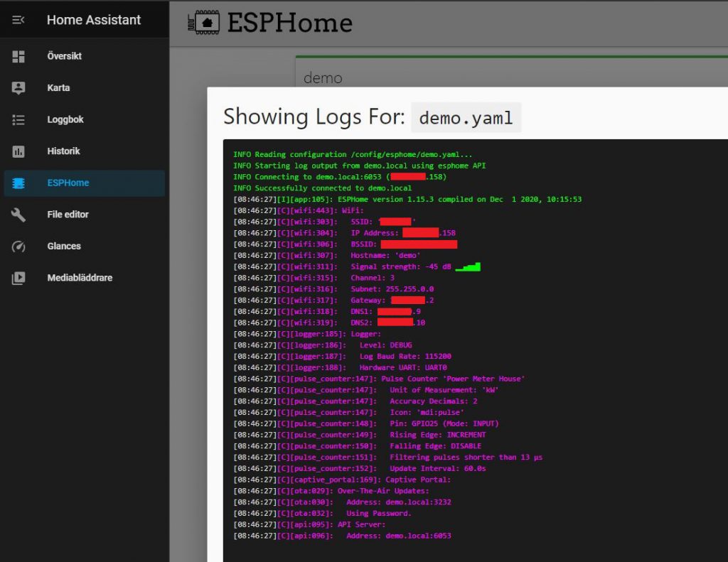Click the Loggbok list icon
728x562 pixels.
point(18,120)
